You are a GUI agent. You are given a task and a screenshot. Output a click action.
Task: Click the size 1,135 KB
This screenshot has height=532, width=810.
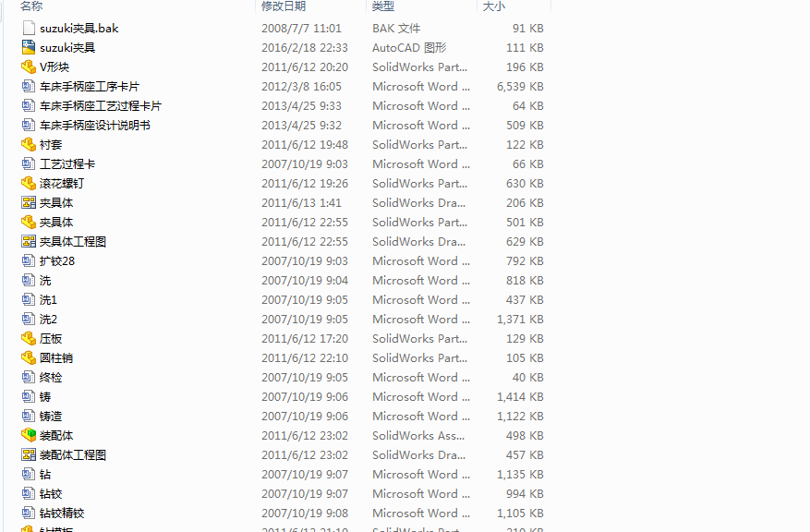pyautogui.click(x=520, y=474)
